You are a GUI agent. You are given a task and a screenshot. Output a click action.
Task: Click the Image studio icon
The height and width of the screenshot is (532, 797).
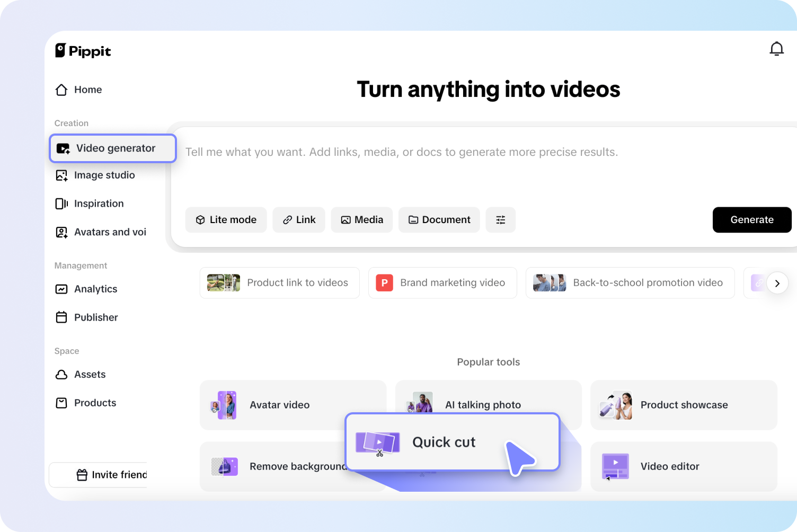pos(61,175)
